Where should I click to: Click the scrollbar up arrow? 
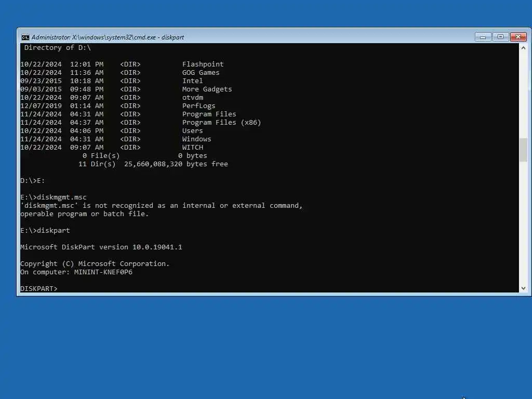[523, 48]
